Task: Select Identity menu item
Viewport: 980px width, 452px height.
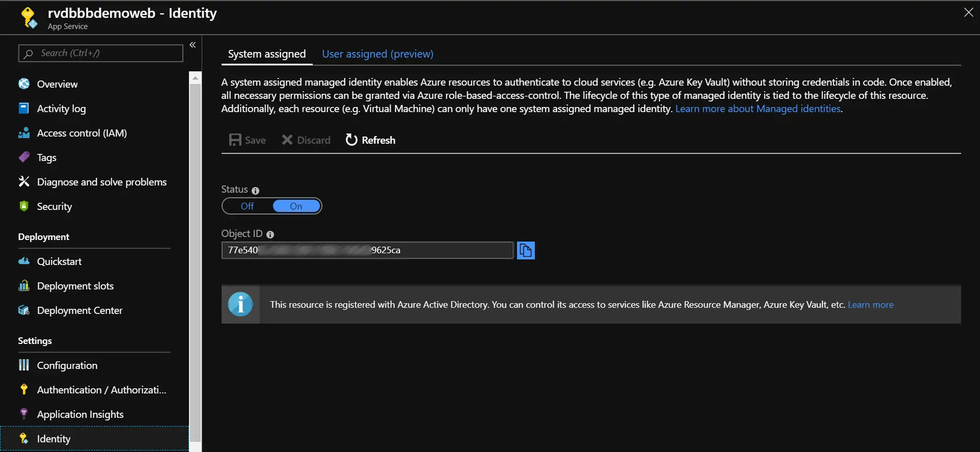Action: coord(94,438)
